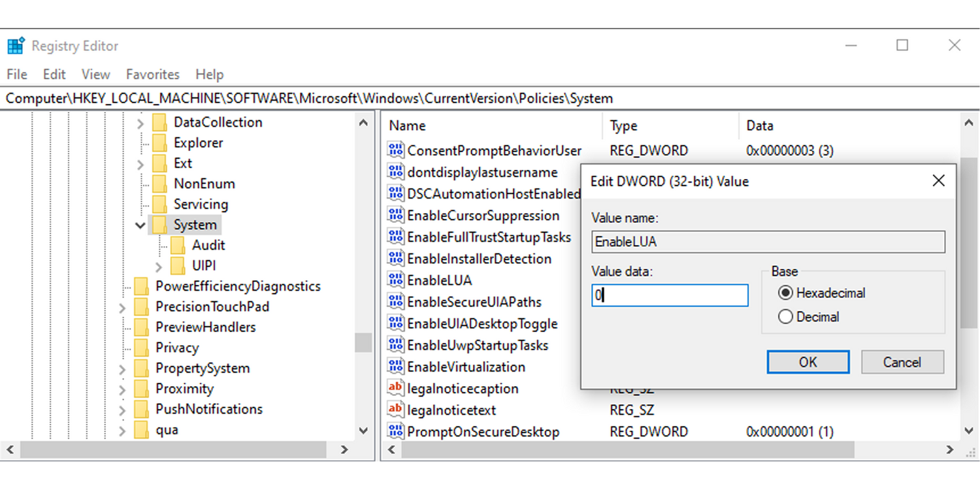Click the UIPI folder icon
The width and height of the screenshot is (980, 490).
[x=178, y=266]
